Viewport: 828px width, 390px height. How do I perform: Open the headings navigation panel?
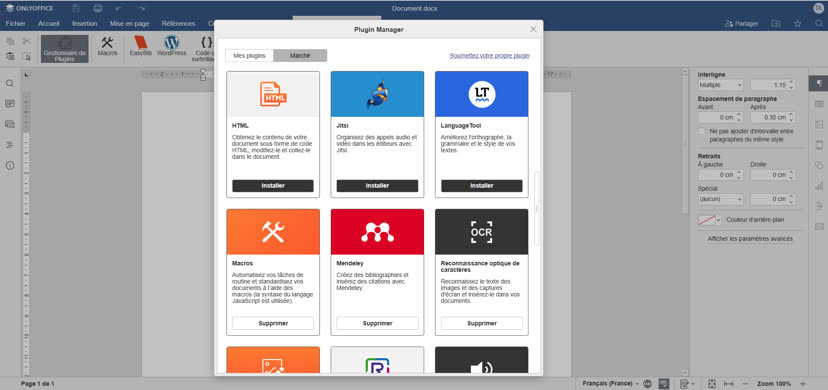pos(10,145)
